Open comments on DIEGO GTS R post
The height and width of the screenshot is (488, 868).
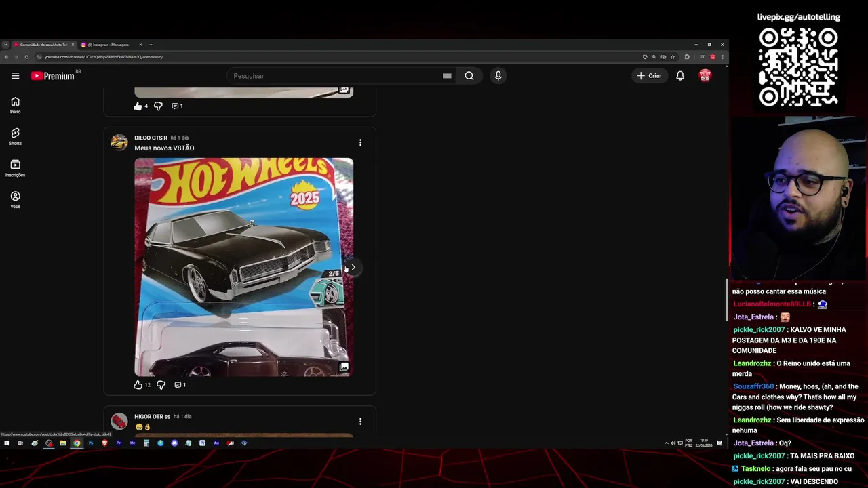coord(180,385)
